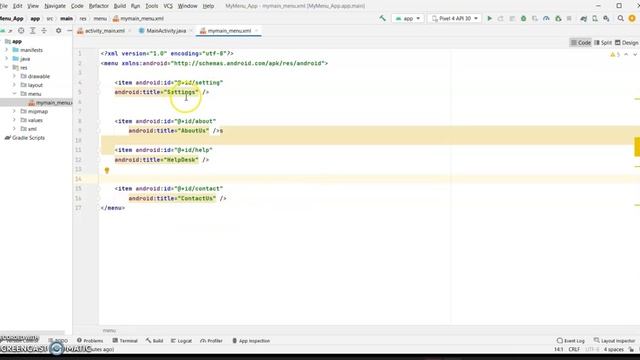640x360 pixels.
Task: Click the yellow warning stripe on the editor scrollbar
Action: (x=637, y=147)
